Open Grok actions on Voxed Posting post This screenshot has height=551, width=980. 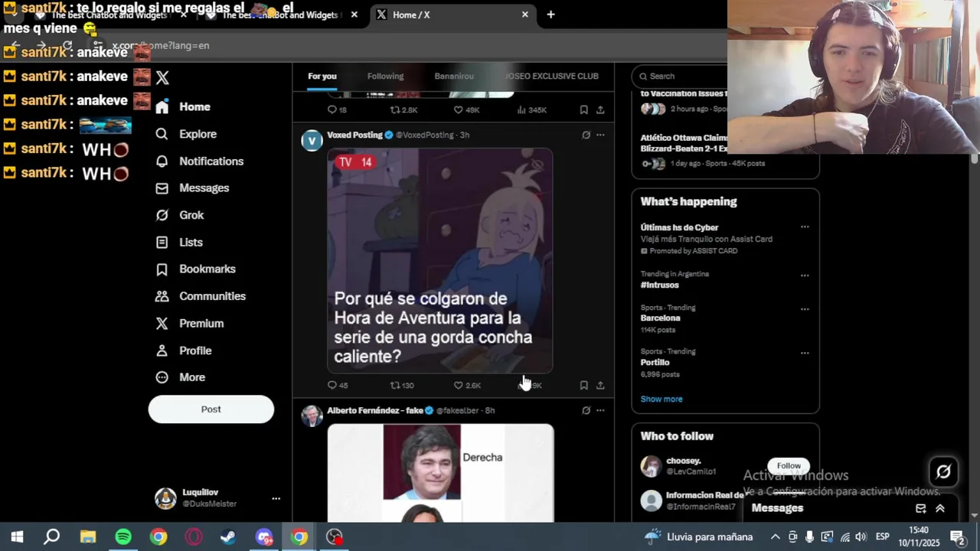pos(586,135)
